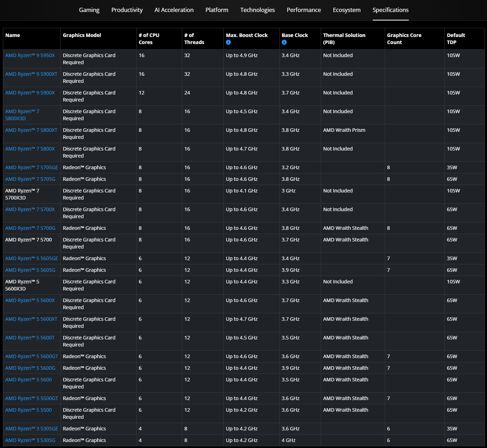Click graphics core count 6 in 5305GE row
487x448 pixels.
(x=388, y=429)
